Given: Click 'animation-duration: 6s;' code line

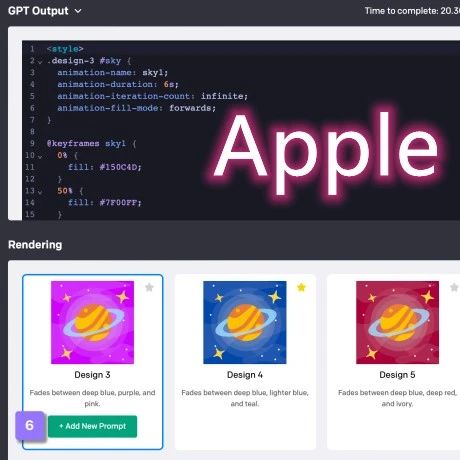Looking at the screenshot, I should click(118, 84).
